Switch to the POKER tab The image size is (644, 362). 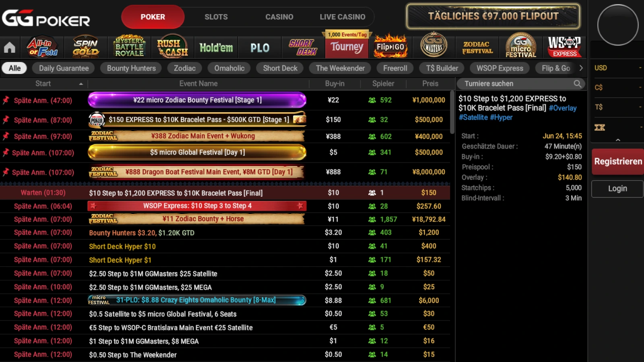click(x=153, y=17)
